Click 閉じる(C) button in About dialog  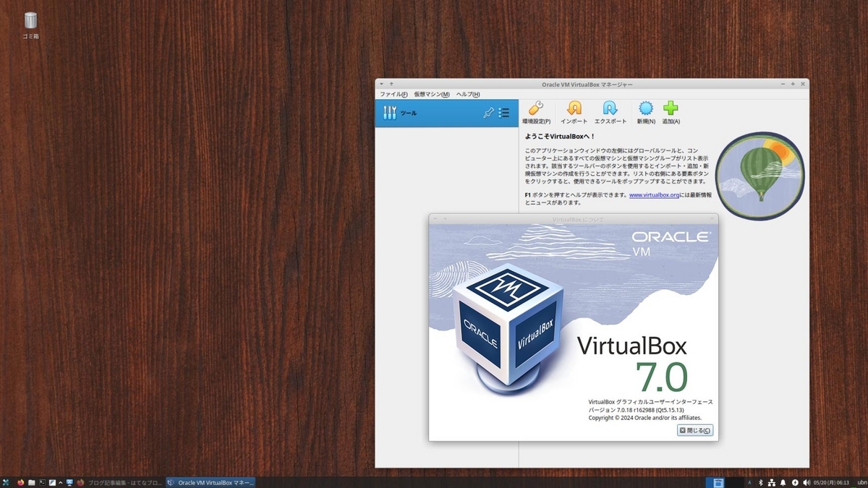(x=695, y=430)
